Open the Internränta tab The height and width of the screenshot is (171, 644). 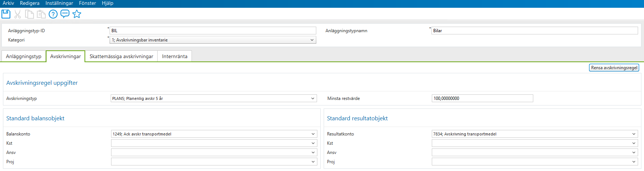(175, 56)
